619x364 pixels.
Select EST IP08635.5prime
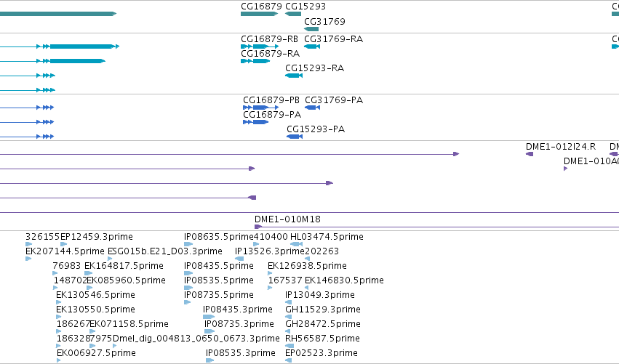(x=188, y=244)
